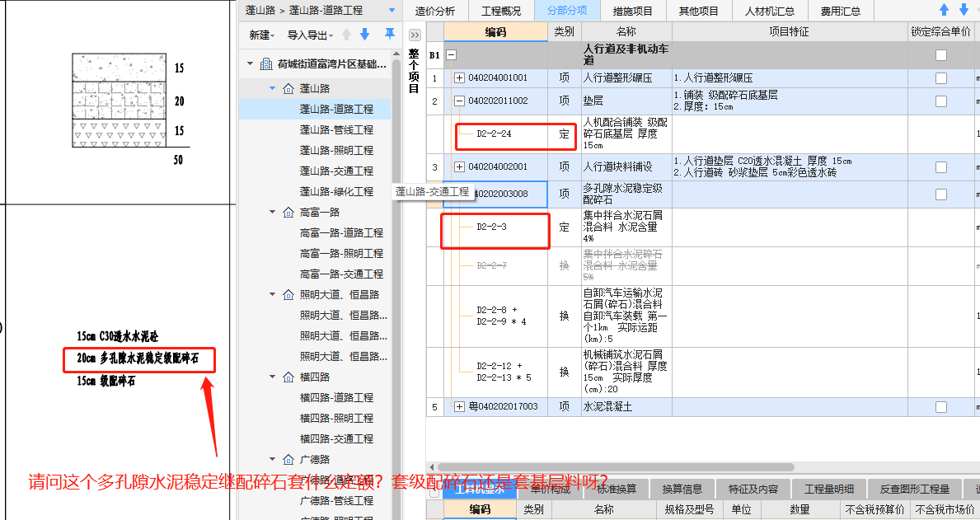
Task: Switch to the 其他项目 tab
Action: click(699, 12)
